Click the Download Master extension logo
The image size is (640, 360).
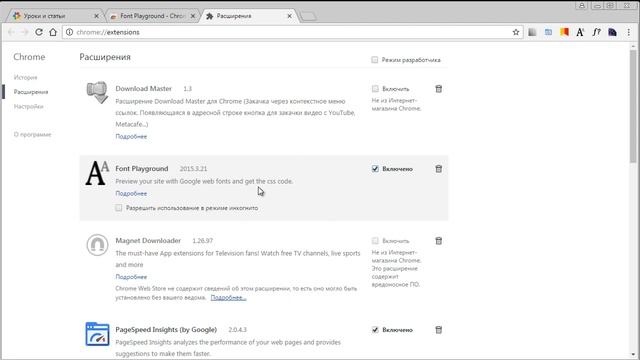(97, 92)
